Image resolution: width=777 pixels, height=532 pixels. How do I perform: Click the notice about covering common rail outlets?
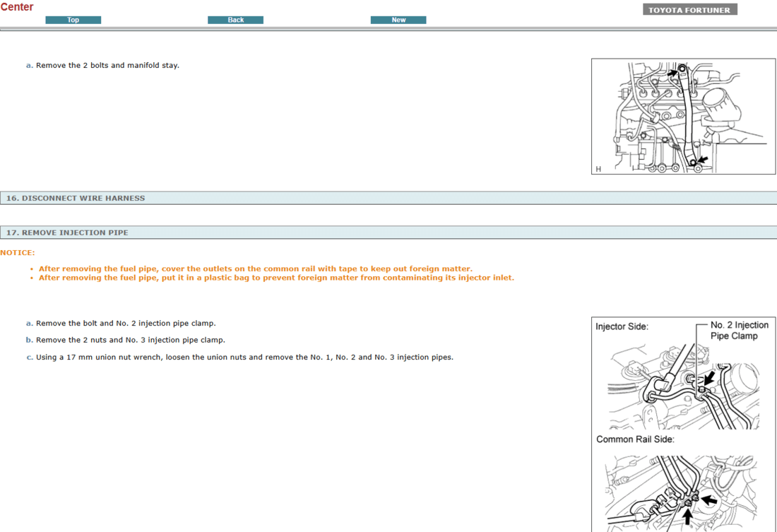click(255, 269)
